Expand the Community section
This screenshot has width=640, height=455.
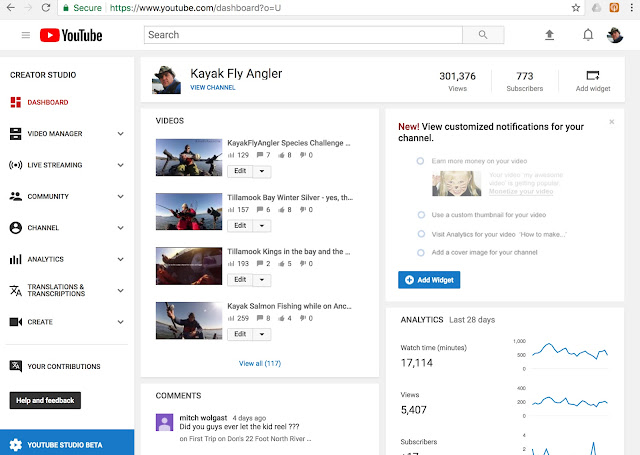coord(120,196)
